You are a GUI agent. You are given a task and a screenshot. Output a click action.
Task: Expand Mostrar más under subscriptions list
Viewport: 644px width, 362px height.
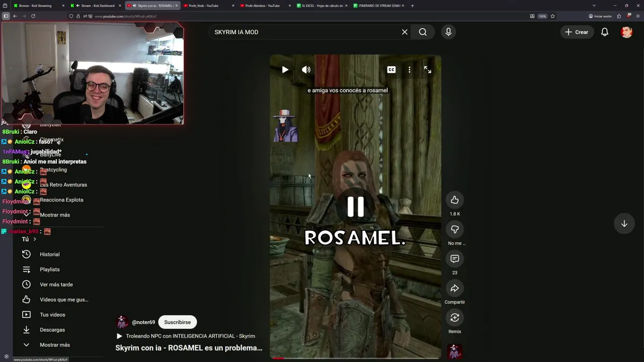coord(55,215)
